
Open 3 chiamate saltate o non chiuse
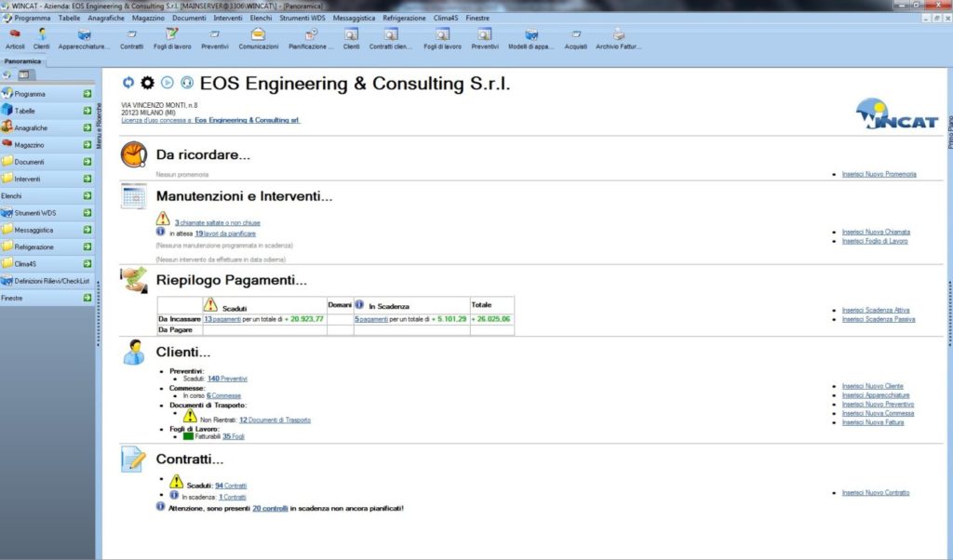(x=218, y=223)
